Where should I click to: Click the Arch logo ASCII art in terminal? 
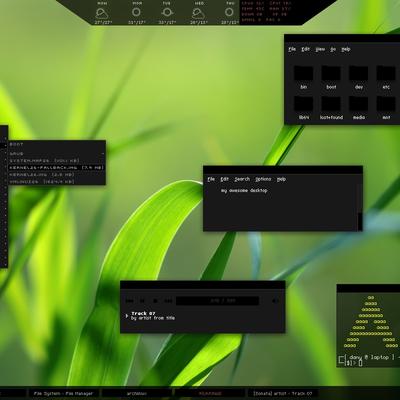pyautogui.click(x=371, y=322)
